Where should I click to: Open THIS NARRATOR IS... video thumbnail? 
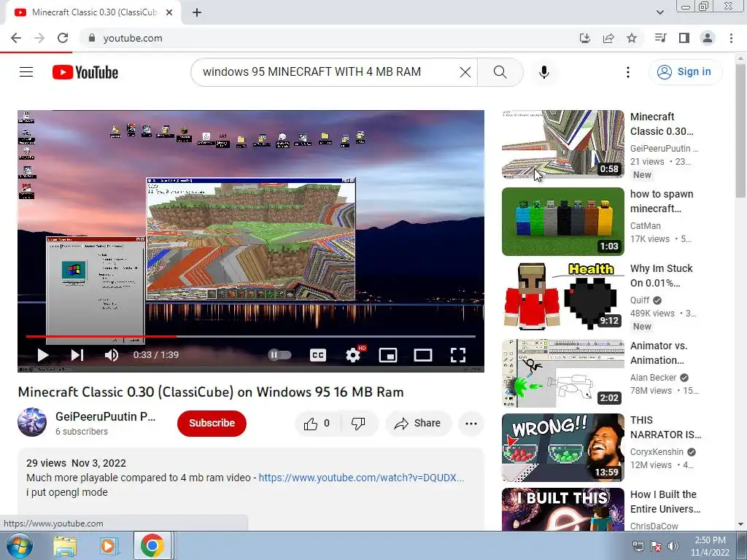click(x=562, y=448)
